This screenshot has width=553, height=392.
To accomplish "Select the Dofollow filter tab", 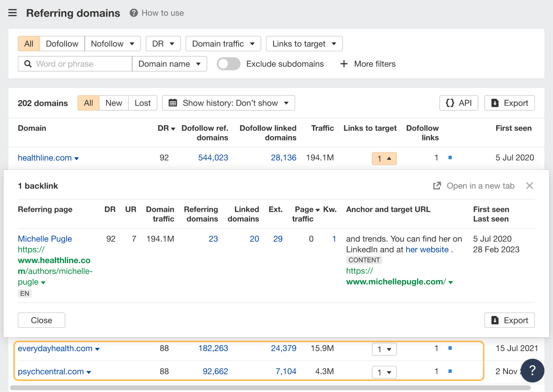I will point(62,43).
